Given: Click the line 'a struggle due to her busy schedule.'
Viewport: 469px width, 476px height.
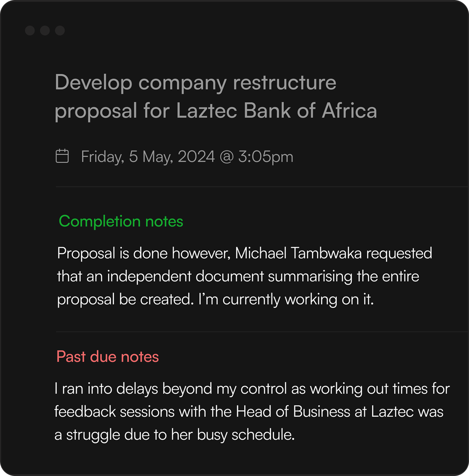Looking at the screenshot, I should coord(175,435).
